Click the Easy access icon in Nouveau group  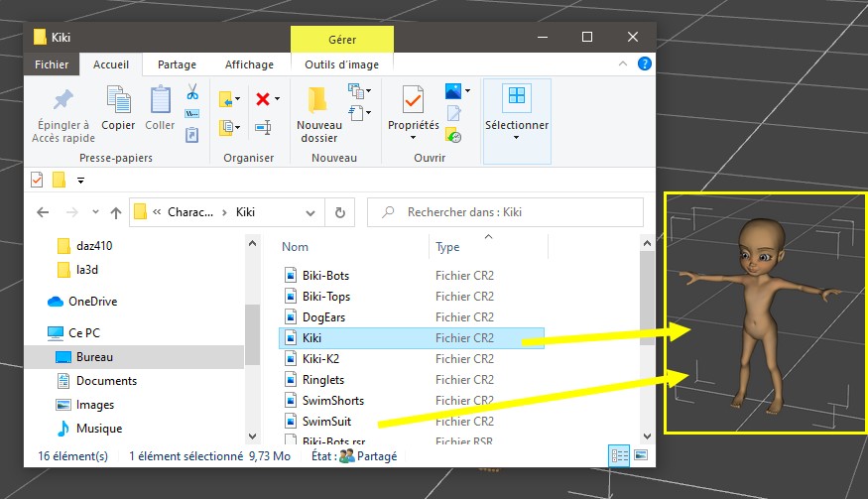(x=355, y=112)
